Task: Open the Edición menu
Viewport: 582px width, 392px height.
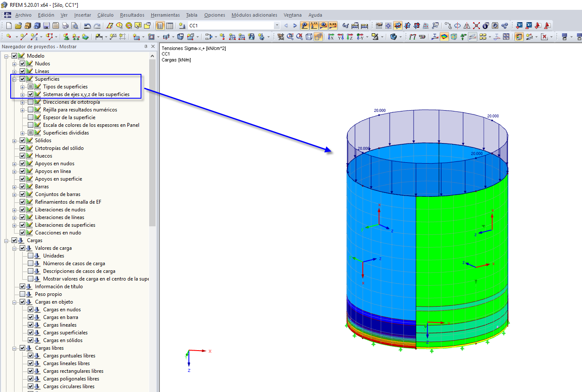Action: 46,15
